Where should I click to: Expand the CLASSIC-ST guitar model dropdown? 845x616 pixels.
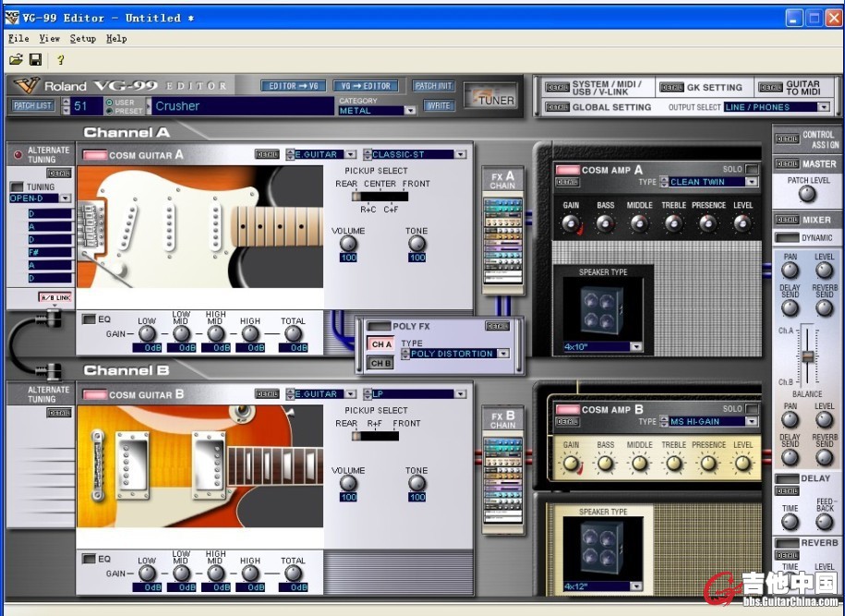point(460,154)
